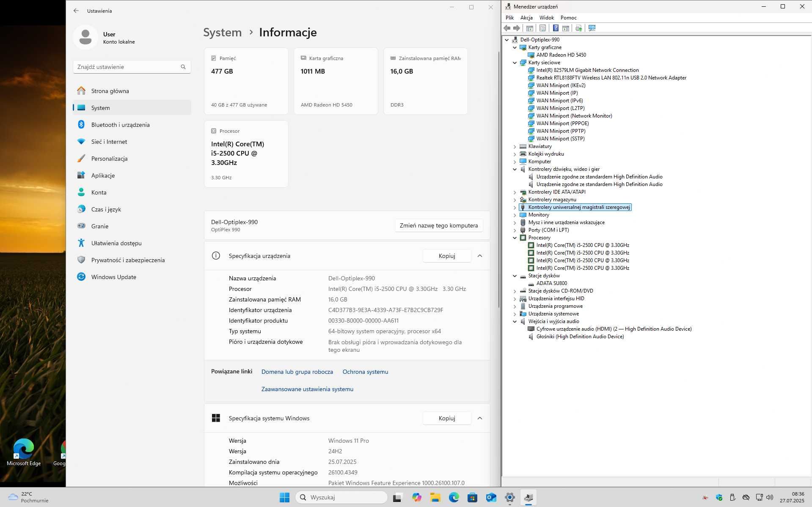Open Granie settings page
This screenshot has width=812, height=507.
pyautogui.click(x=132, y=226)
